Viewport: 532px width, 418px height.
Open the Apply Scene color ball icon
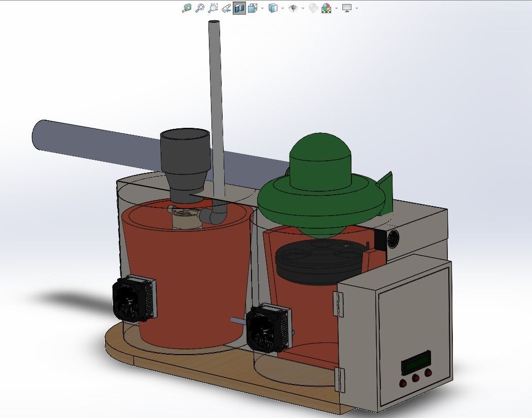coord(327,8)
